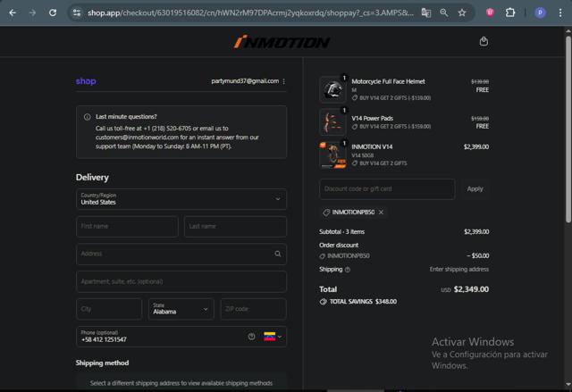This screenshot has width=572, height=392.
Task: Click the page vertical scrollbar
Action: click(568, 129)
